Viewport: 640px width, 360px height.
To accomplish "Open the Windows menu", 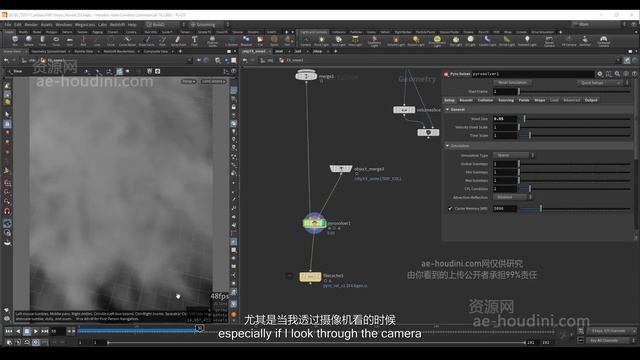I will point(63,24).
